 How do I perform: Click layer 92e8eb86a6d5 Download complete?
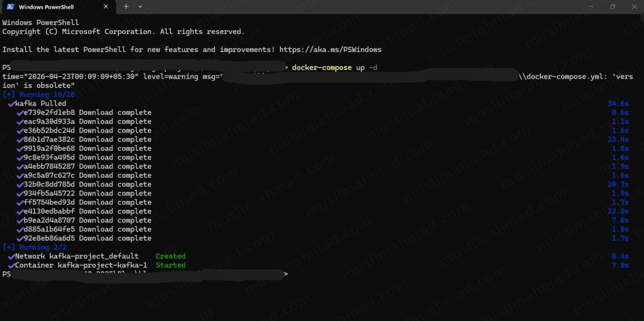(87, 239)
